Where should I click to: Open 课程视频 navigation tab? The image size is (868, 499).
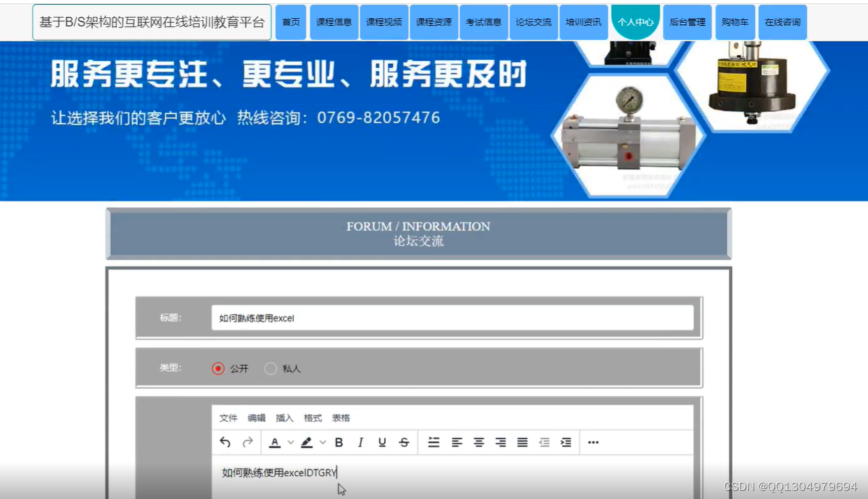(384, 22)
